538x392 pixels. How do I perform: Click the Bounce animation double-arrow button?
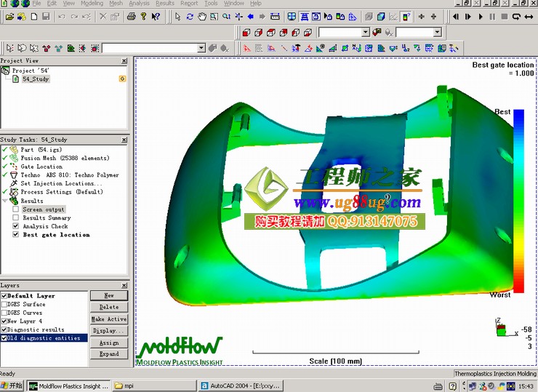coord(529,17)
